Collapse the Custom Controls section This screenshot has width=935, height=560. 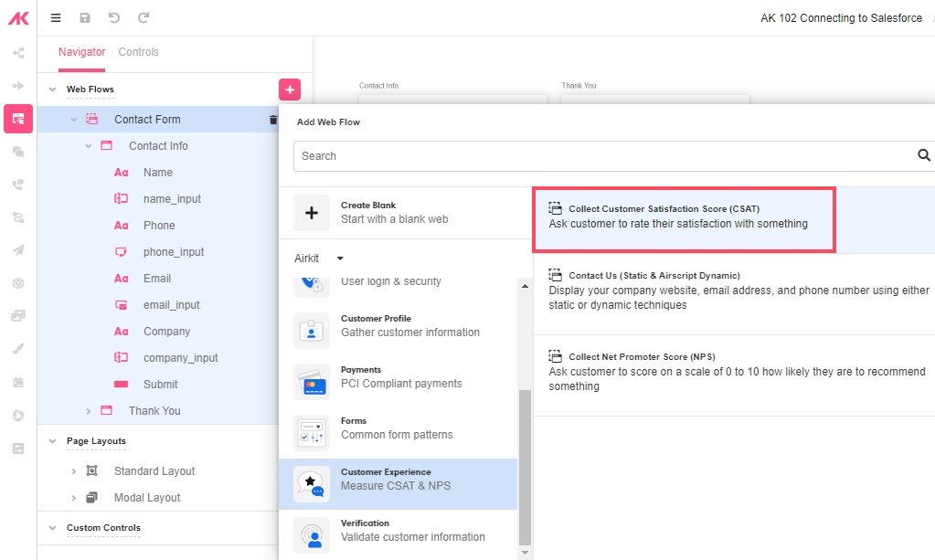(52, 528)
